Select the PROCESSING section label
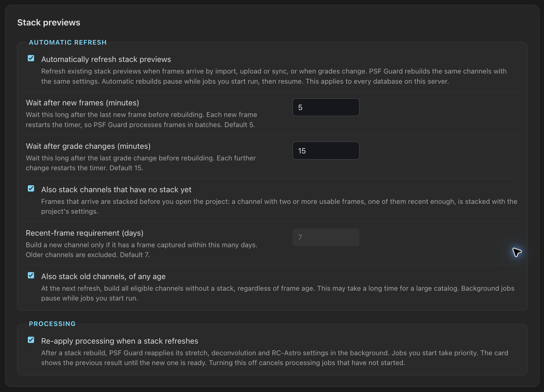 point(52,324)
